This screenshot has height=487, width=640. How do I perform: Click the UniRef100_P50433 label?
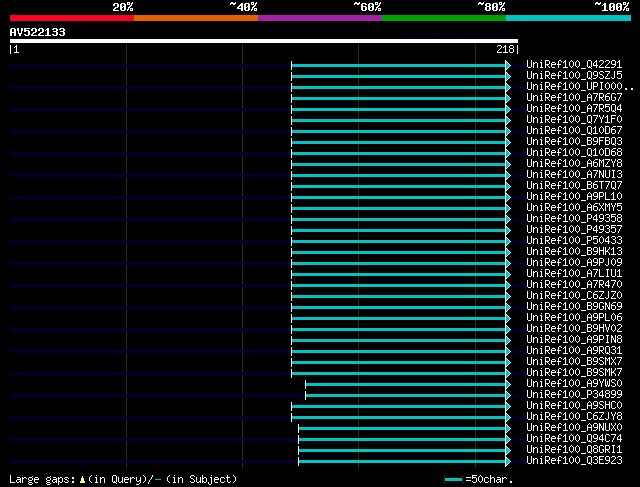pyautogui.click(x=574, y=241)
